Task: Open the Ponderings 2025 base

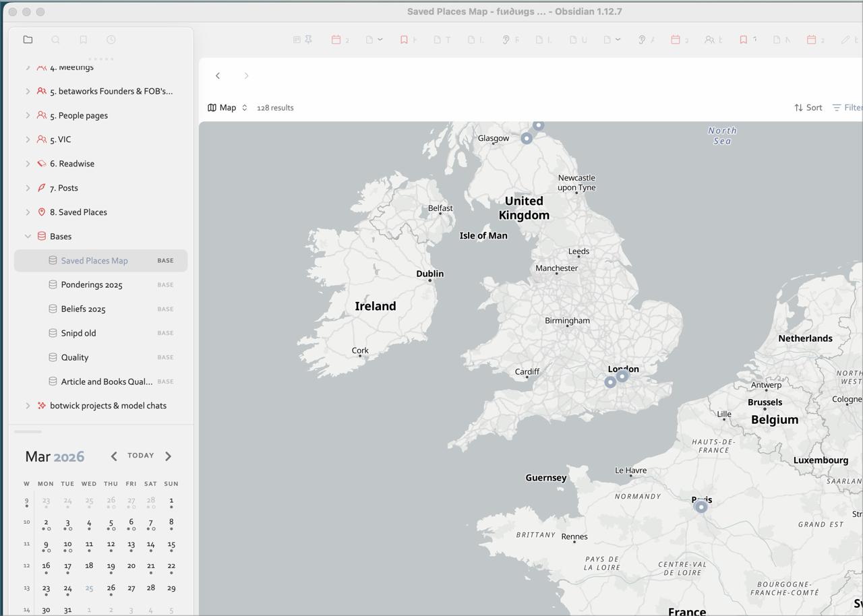Action: click(x=92, y=285)
